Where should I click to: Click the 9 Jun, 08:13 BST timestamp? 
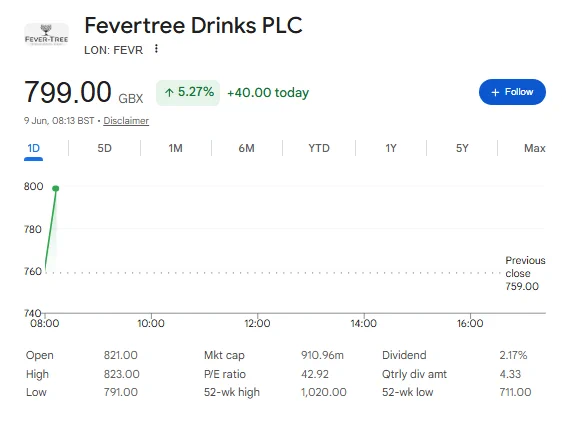pyautogui.click(x=59, y=121)
